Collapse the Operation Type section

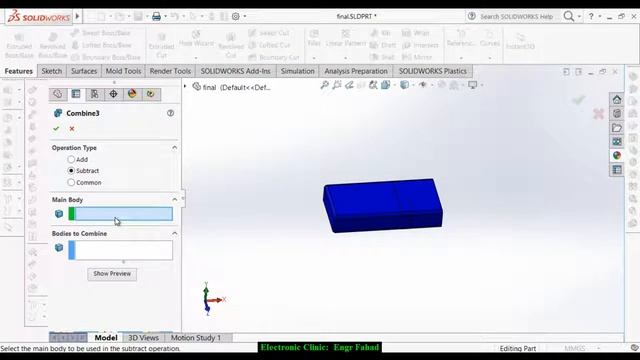point(175,147)
